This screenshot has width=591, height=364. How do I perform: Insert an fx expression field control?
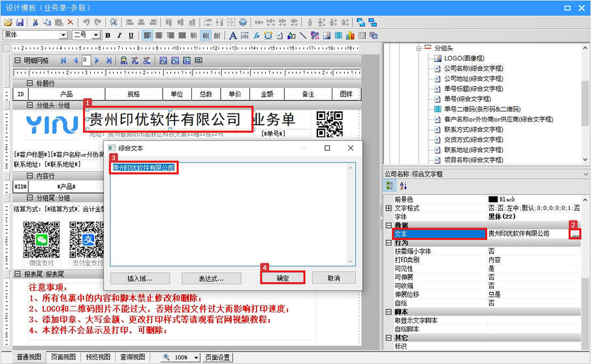256,35
